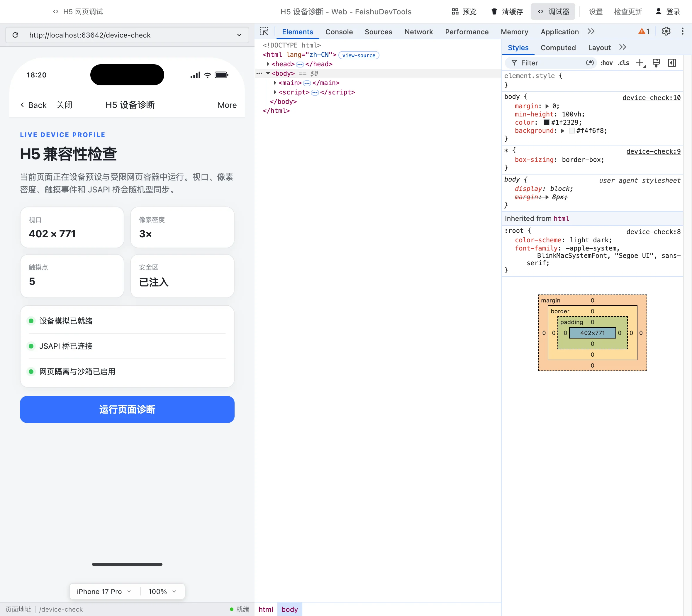Select html in the breadcrumb bar
The image size is (692, 616).
266,609
